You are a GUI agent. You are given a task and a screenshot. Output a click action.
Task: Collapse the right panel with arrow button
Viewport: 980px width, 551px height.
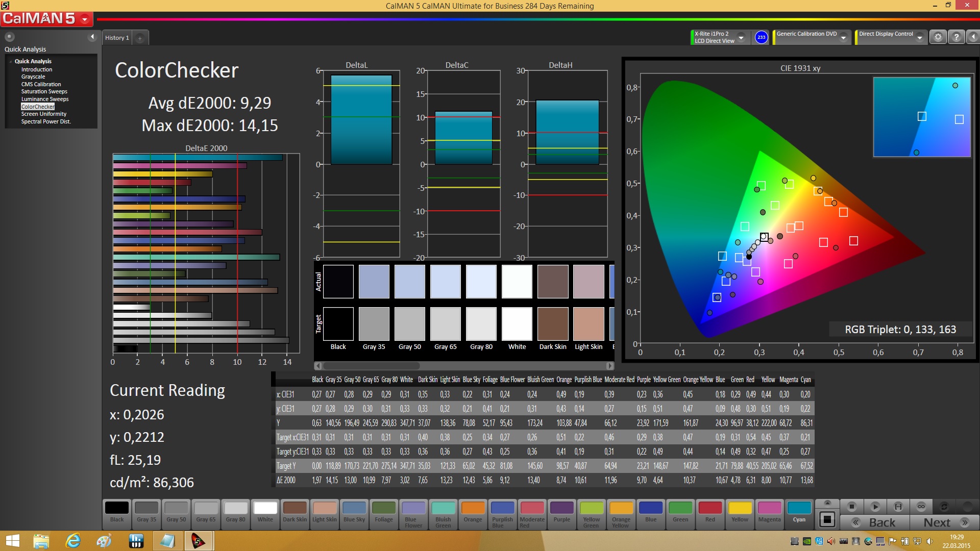coord(973,37)
